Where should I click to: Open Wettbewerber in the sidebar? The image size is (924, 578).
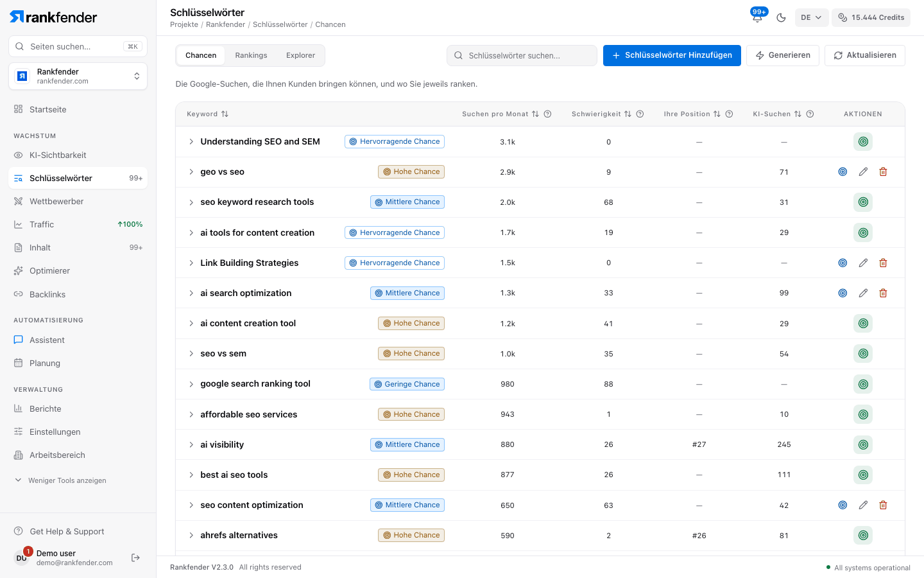[x=78, y=201]
